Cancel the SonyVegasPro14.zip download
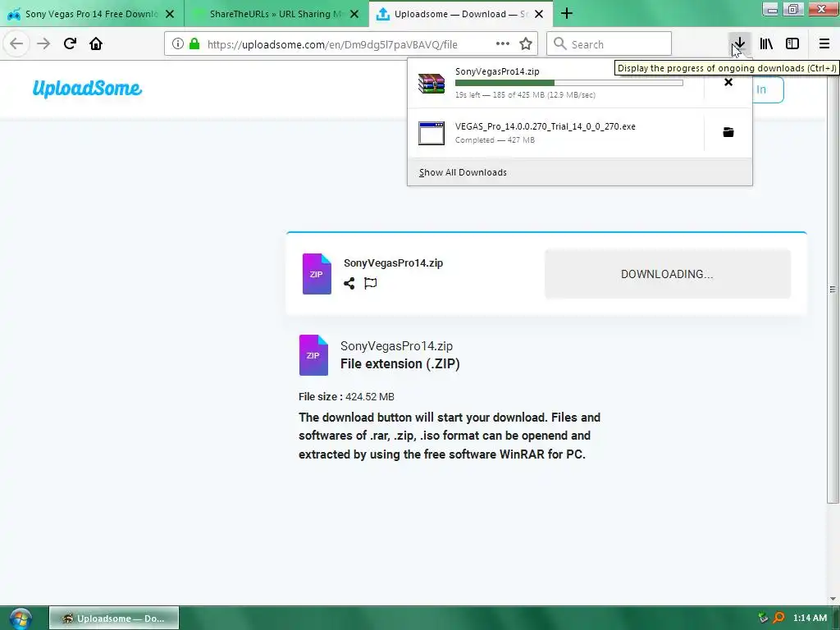840x630 pixels. (728, 83)
